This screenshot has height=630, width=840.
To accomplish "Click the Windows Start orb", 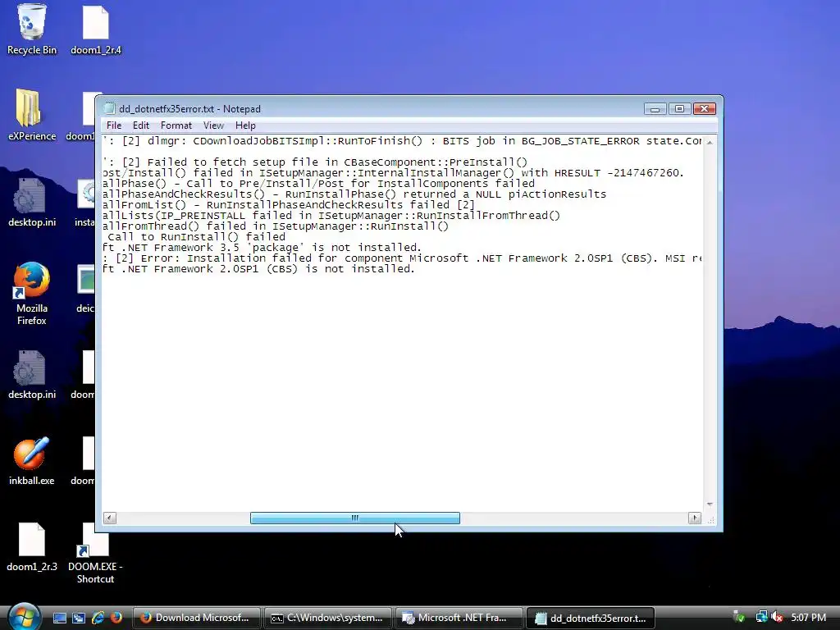I will click(x=24, y=617).
